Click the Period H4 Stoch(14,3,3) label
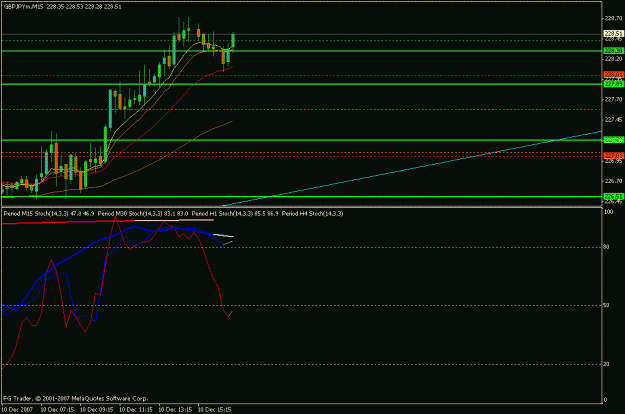The height and width of the screenshot is (414, 625). pos(312,214)
